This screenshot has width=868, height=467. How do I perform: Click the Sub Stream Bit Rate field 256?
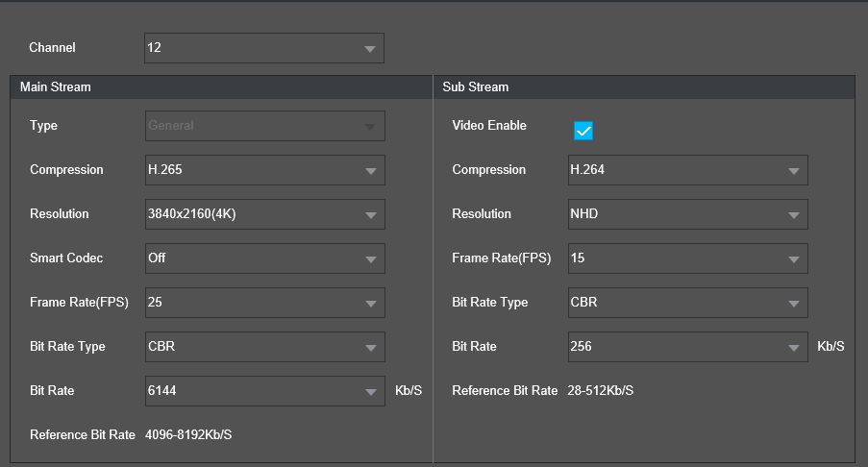688,347
